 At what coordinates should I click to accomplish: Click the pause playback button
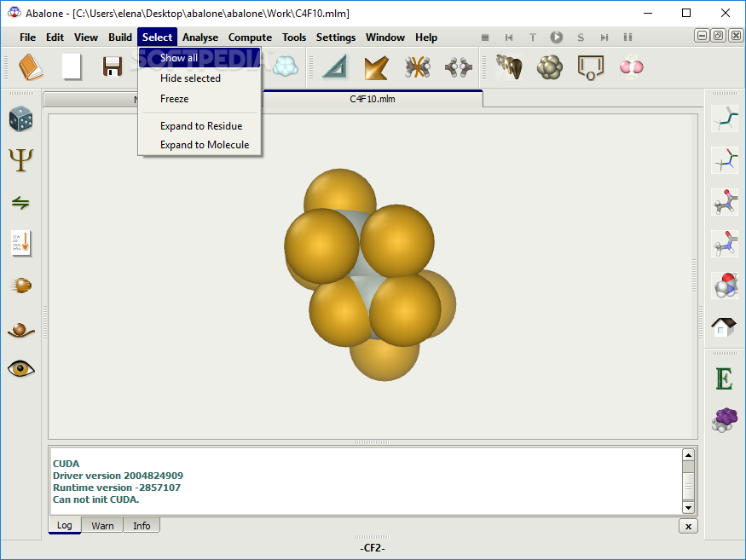628,38
